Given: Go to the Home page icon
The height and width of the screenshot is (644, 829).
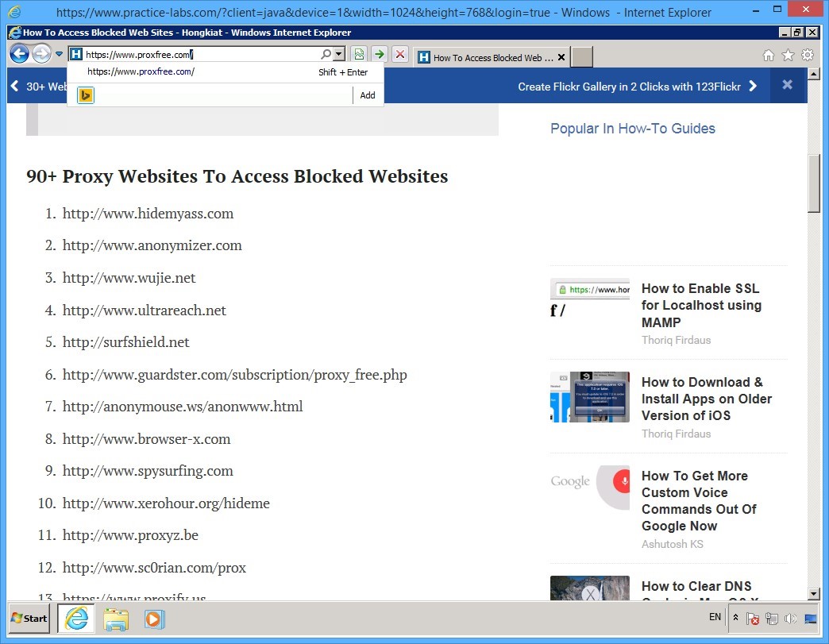Looking at the screenshot, I should tap(768, 55).
